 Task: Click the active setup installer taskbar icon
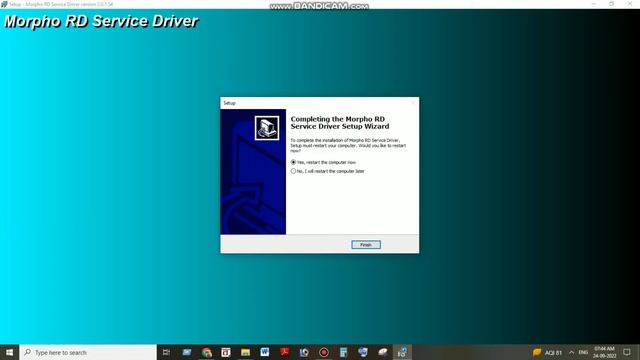point(402,352)
